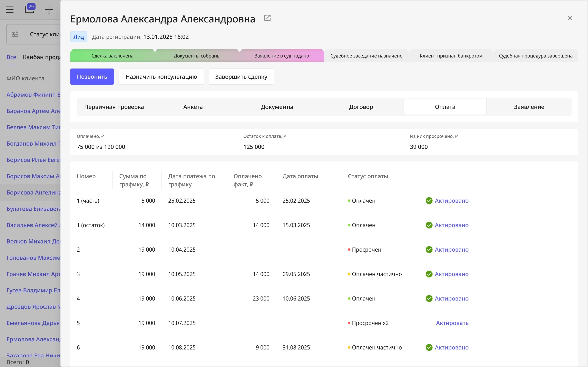Click the filter sliders icon
Image resolution: width=588 pixels, height=367 pixels.
click(15, 34)
